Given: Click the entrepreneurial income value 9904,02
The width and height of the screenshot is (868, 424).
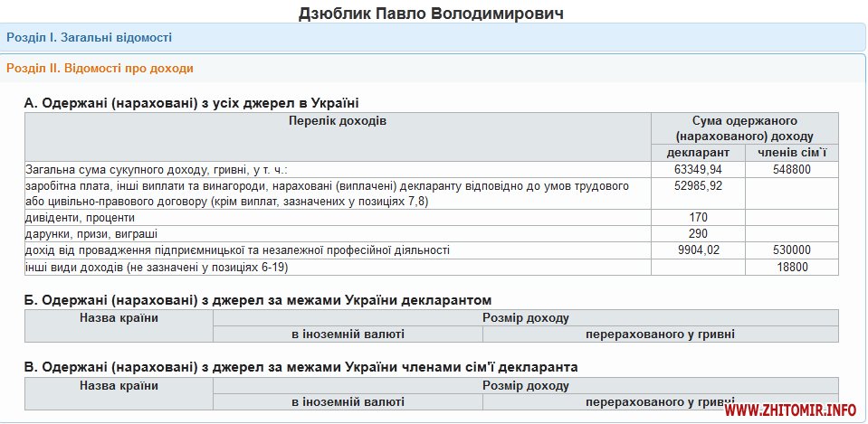Looking at the screenshot, I should pyautogui.click(x=698, y=250).
